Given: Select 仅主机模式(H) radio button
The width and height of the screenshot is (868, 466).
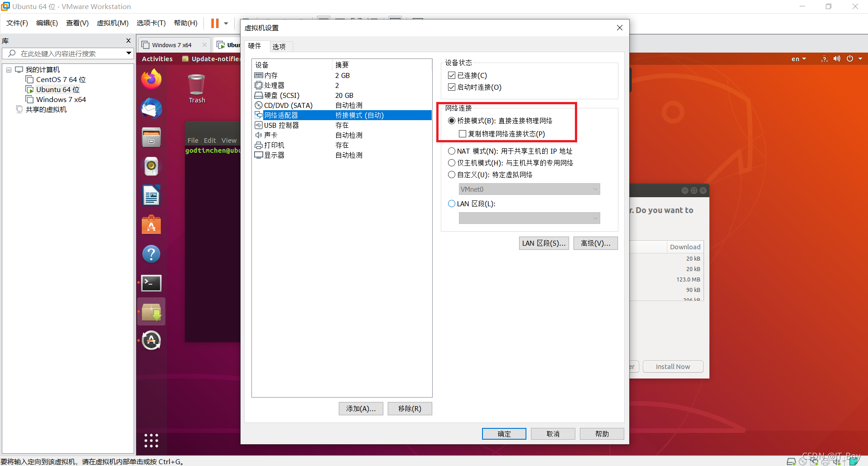Looking at the screenshot, I should click(452, 163).
